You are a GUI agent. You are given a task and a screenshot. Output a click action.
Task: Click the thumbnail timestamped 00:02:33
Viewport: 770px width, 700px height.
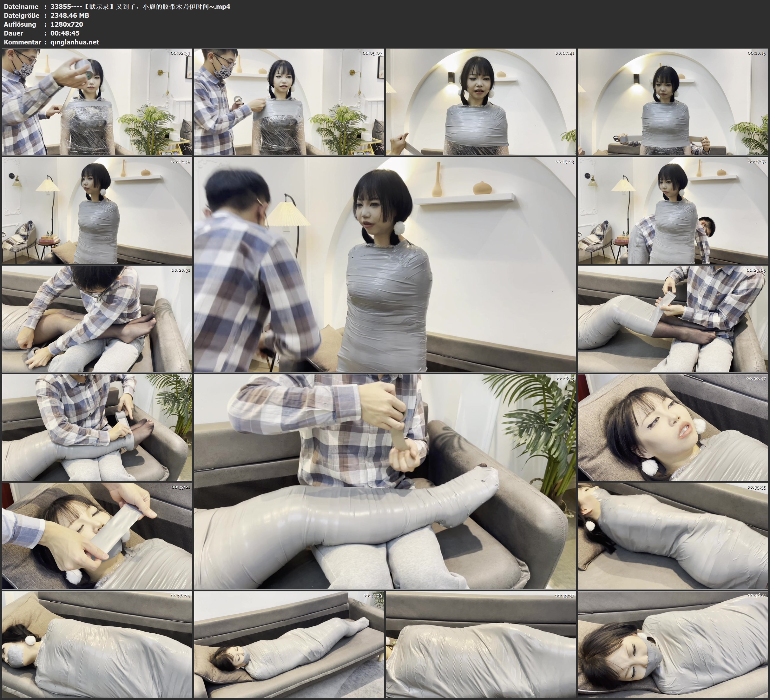tap(97, 102)
